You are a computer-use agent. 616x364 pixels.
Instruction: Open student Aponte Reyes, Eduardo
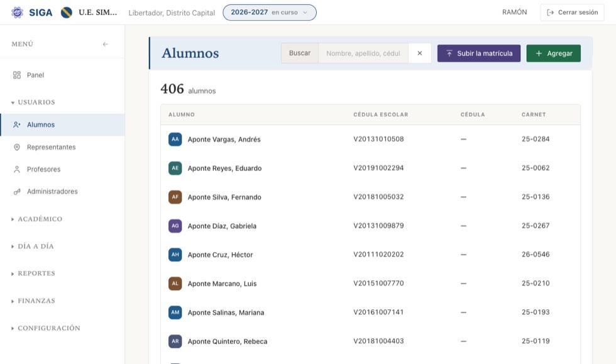225,168
